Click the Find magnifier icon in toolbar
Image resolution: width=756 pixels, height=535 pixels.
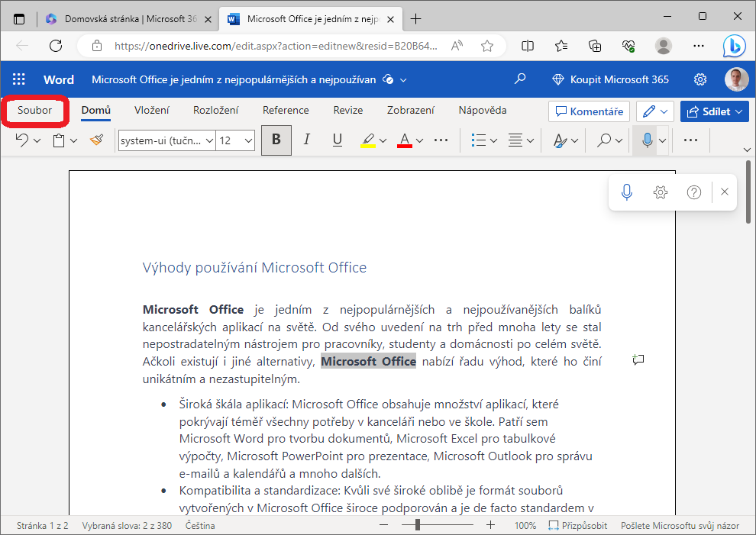(x=603, y=140)
